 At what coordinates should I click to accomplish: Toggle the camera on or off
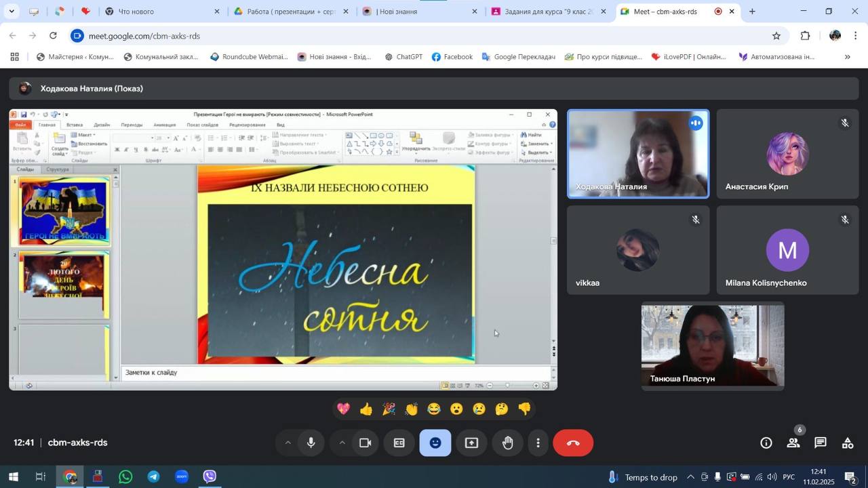tap(366, 443)
